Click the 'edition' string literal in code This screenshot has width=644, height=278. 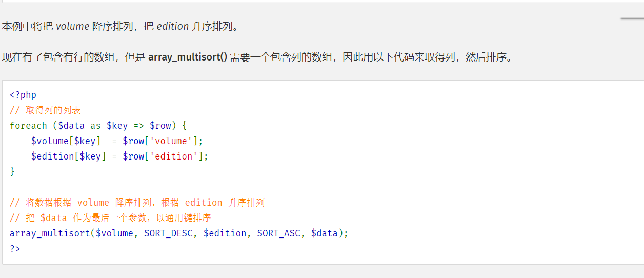point(174,156)
